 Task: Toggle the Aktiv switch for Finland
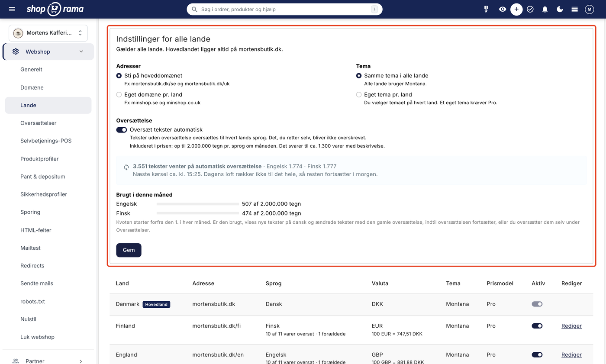[537, 326]
